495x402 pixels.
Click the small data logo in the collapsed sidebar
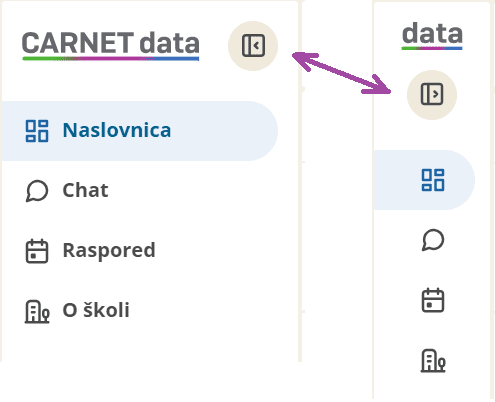coord(432,36)
